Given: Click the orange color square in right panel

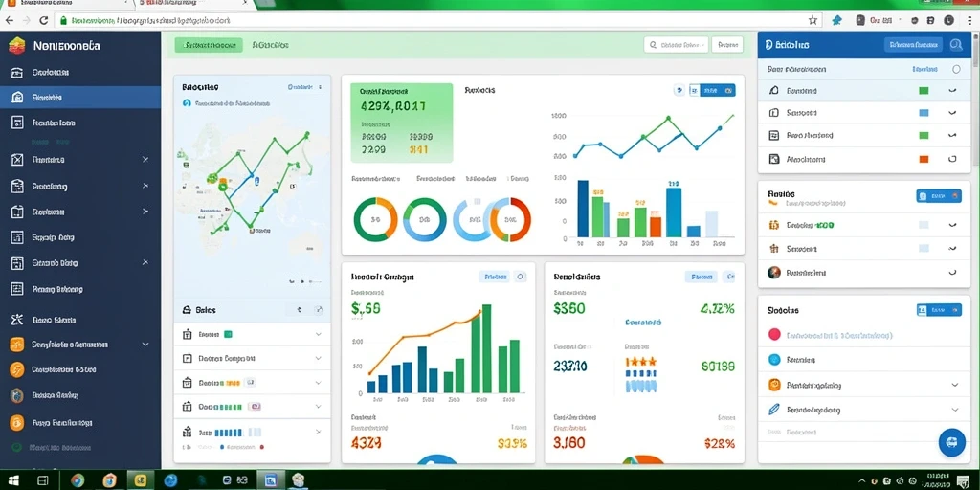Looking at the screenshot, I should tap(924, 159).
